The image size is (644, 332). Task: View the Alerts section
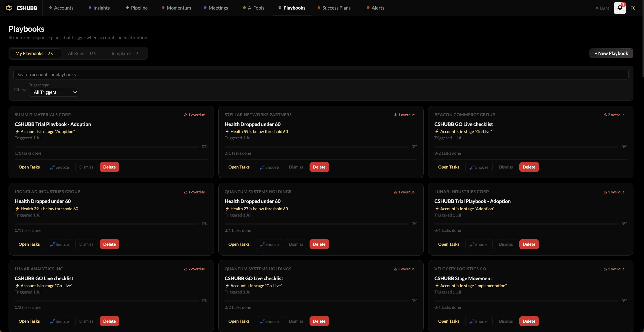coord(376,8)
